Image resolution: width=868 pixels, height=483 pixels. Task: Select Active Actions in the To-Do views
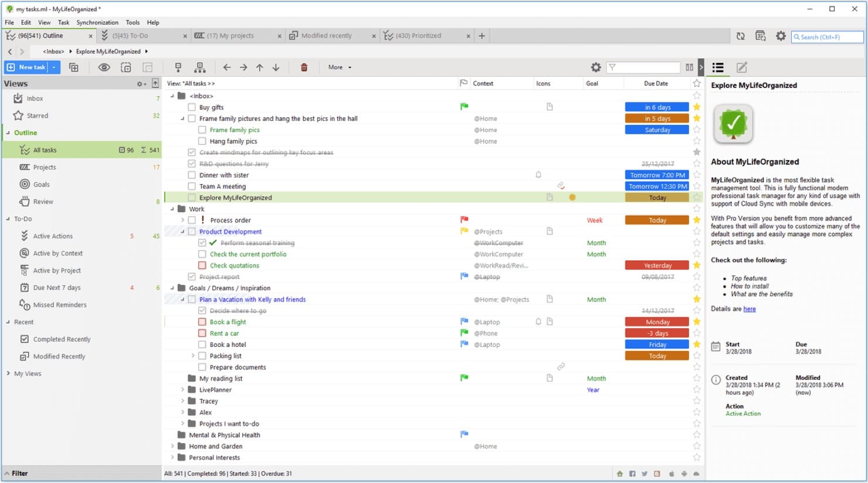pyautogui.click(x=52, y=236)
